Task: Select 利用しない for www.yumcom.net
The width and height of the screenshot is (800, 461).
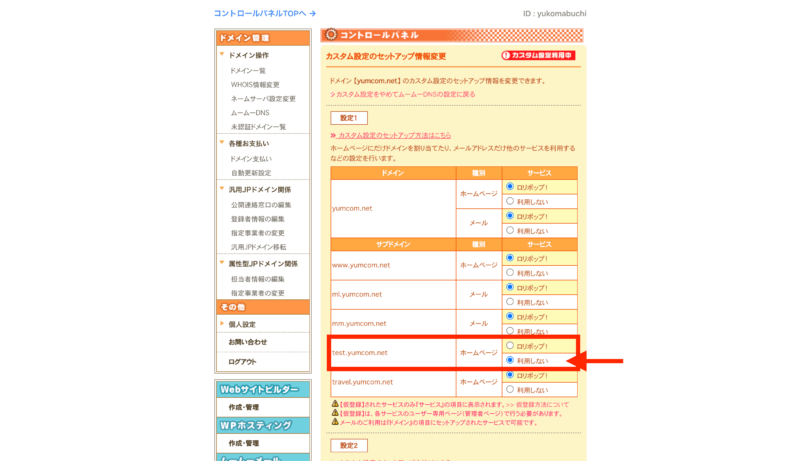Action: point(510,272)
